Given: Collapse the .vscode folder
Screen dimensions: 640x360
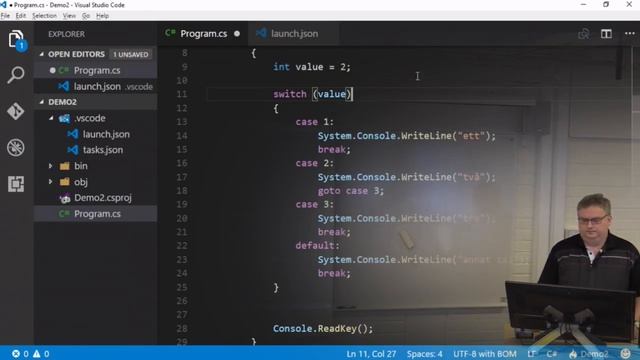Looking at the screenshot, I should (51, 118).
